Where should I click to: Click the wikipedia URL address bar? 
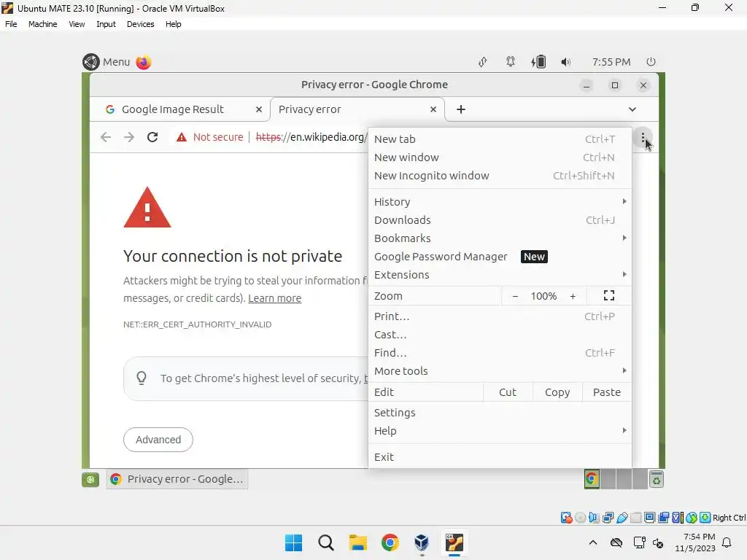[311, 137]
